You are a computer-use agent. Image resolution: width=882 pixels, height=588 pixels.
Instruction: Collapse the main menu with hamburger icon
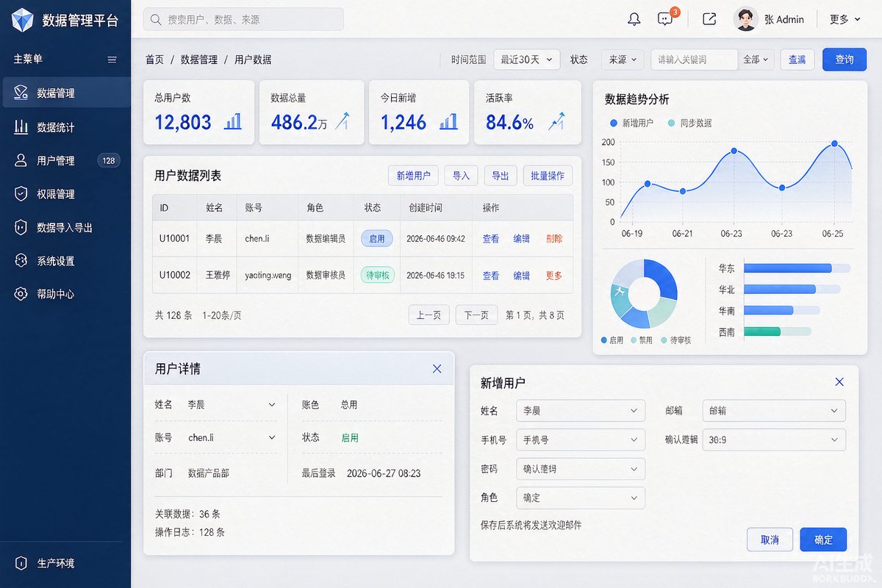112,60
